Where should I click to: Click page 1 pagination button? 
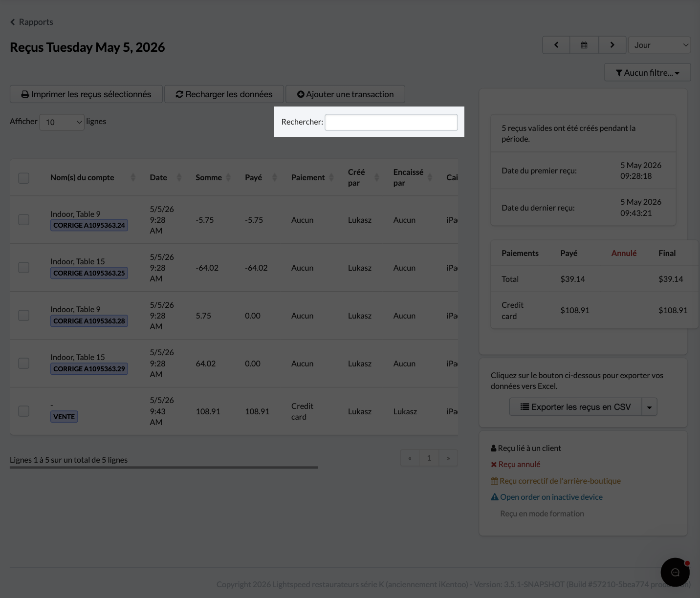429,458
